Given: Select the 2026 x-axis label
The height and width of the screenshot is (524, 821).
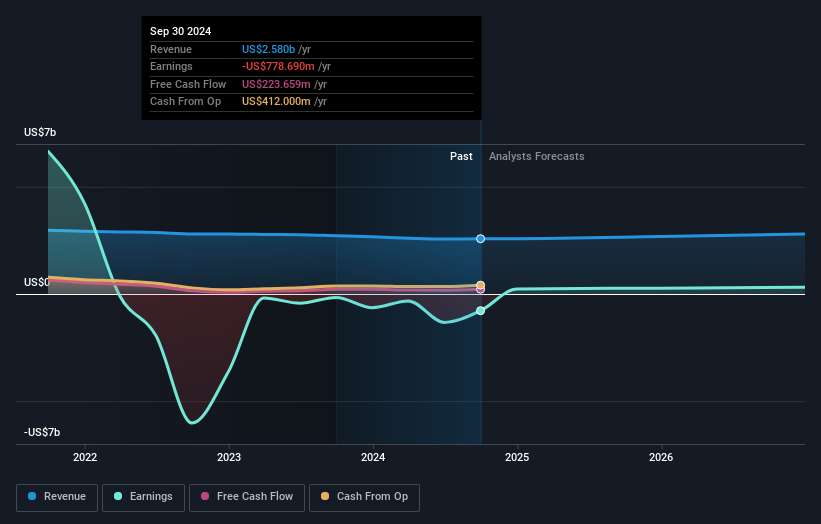Looking at the screenshot, I should tap(661, 458).
